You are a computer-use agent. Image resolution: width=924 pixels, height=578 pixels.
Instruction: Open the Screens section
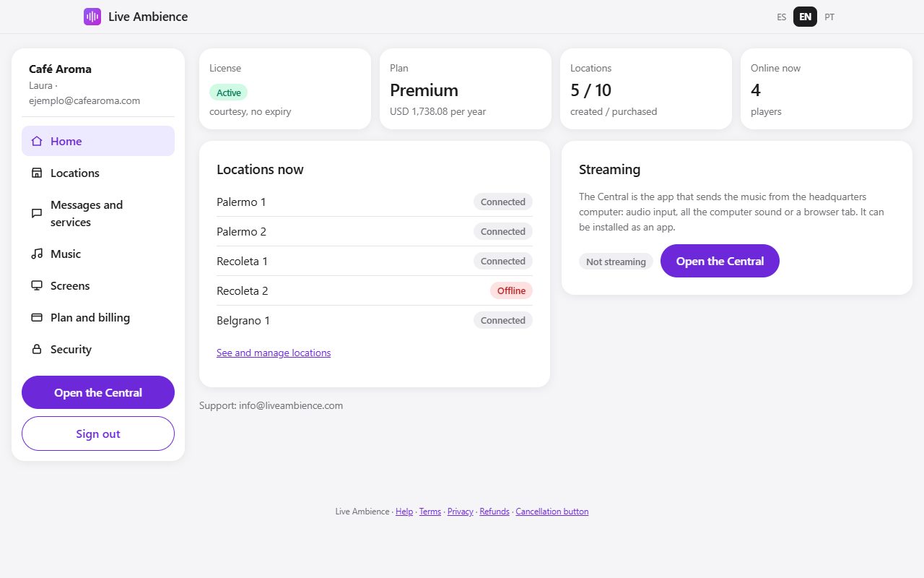pos(98,285)
